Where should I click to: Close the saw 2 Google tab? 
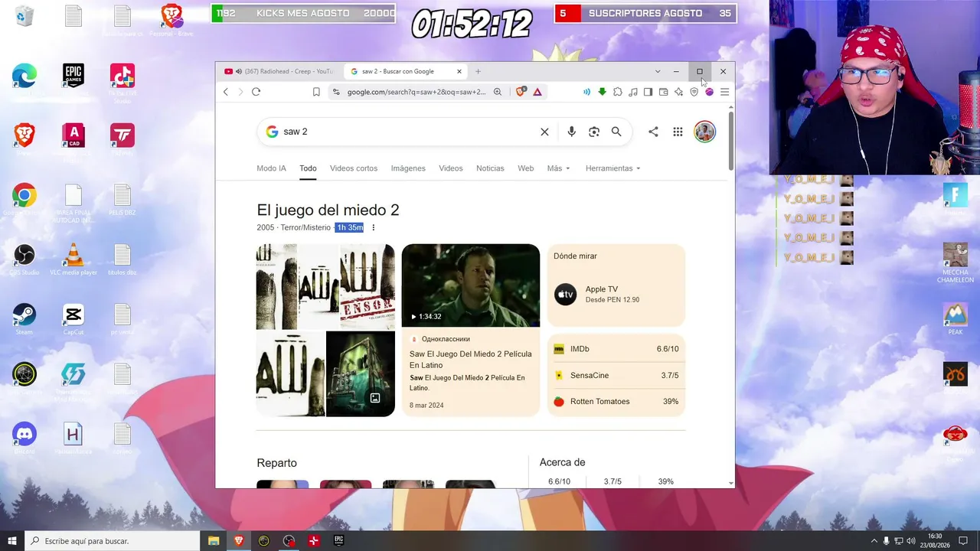click(x=459, y=71)
